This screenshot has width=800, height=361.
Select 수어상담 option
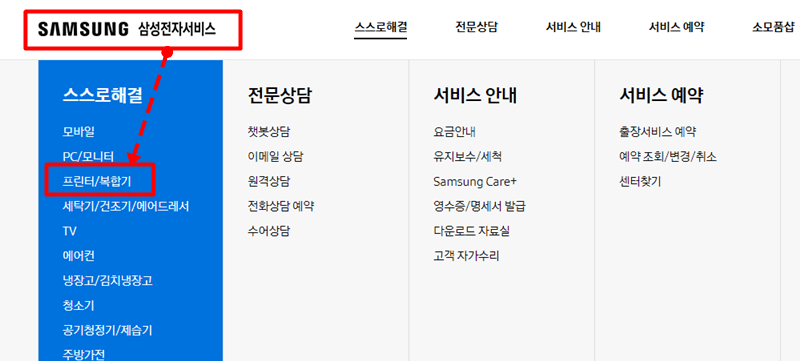click(x=268, y=231)
